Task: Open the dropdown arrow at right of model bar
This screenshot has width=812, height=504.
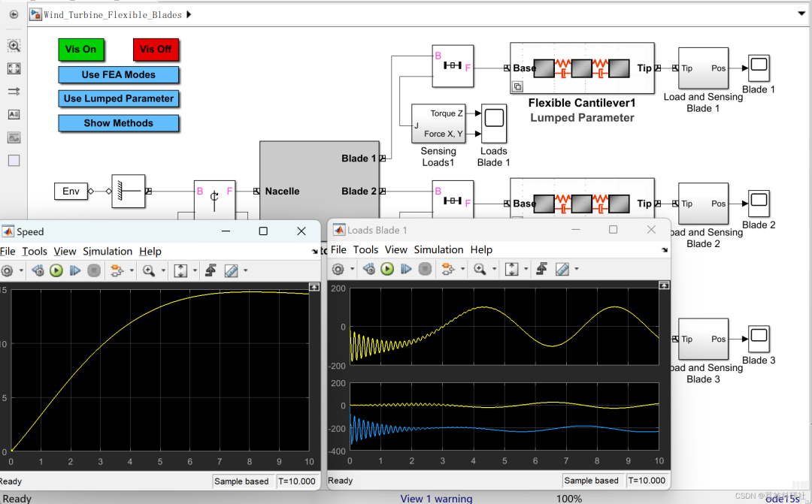Action: [x=801, y=14]
